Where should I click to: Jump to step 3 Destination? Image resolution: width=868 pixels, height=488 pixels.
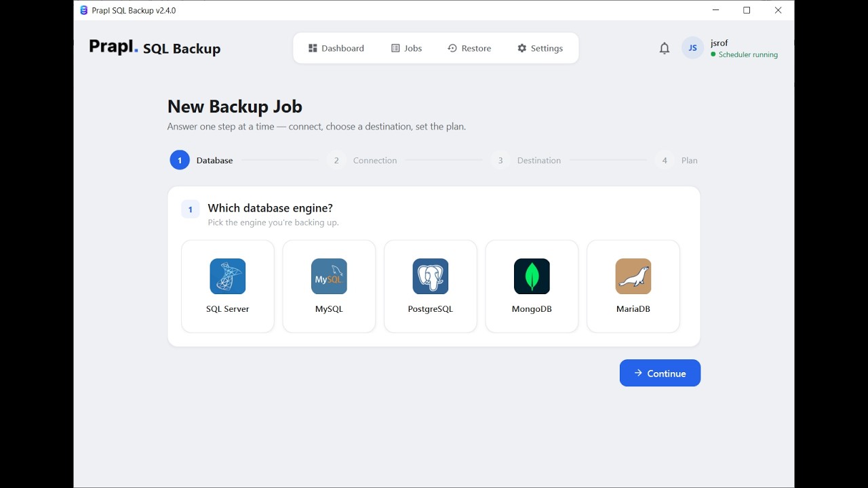[526, 161]
